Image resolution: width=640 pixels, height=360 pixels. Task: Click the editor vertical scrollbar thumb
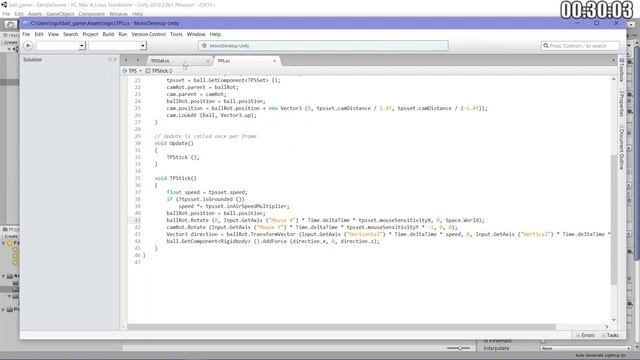(613, 220)
